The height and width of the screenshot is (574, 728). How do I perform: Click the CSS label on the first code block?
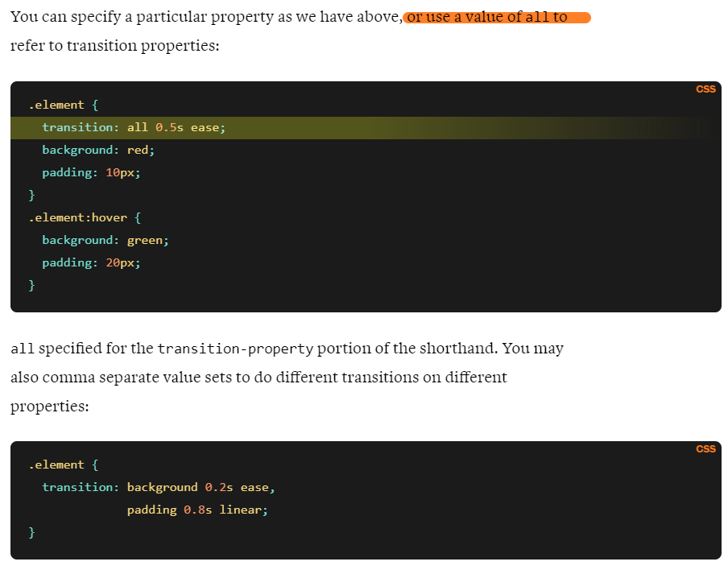pos(705,89)
